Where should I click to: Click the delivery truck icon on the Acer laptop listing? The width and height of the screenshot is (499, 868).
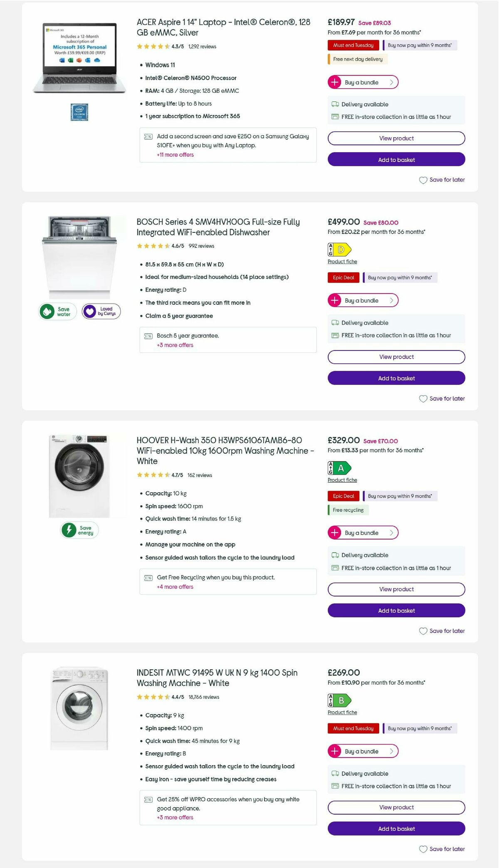[334, 104]
